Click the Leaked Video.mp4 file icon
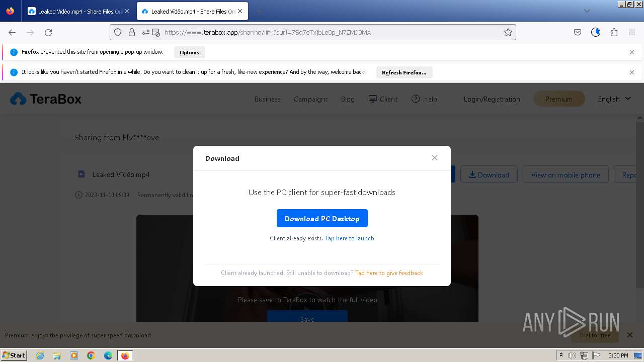The width and height of the screenshot is (644, 362). coord(81,174)
